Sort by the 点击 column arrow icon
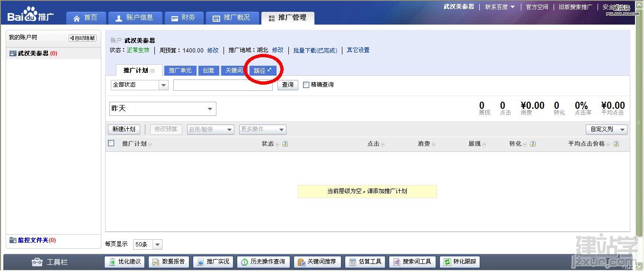The height and width of the screenshot is (271, 644). pos(383,144)
